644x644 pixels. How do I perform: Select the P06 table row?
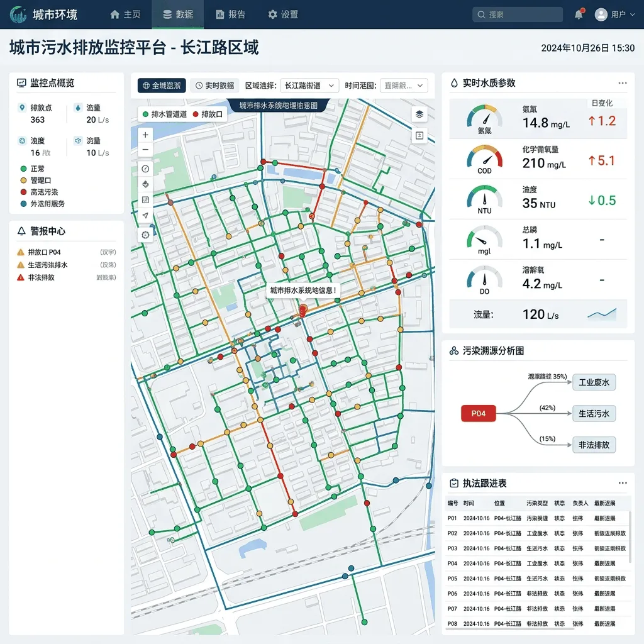tap(537, 594)
